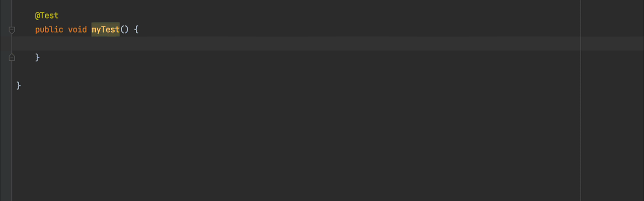This screenshot has height=201, width=644.
Task: Click the vertical right margin guide line
Action: click(581, 100)
